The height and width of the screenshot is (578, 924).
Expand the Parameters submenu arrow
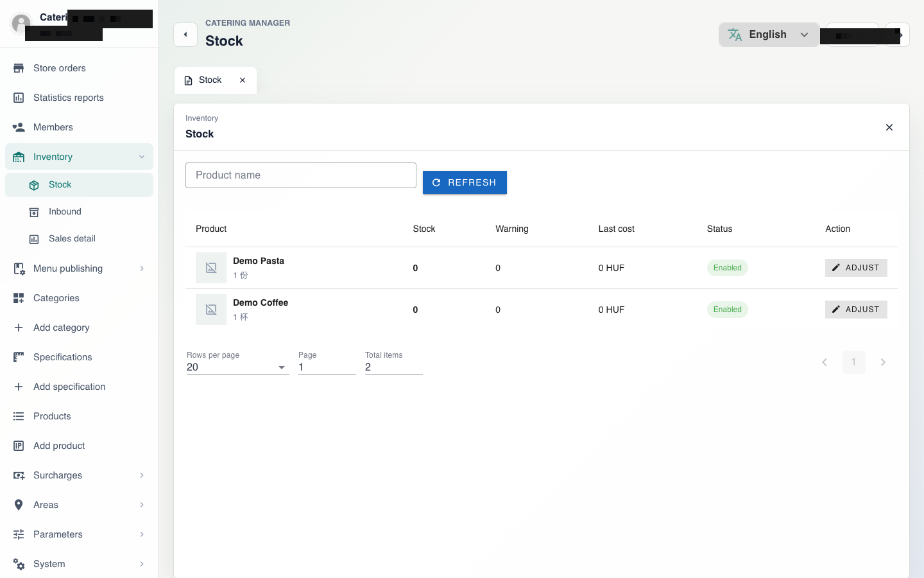pos(142,534)
